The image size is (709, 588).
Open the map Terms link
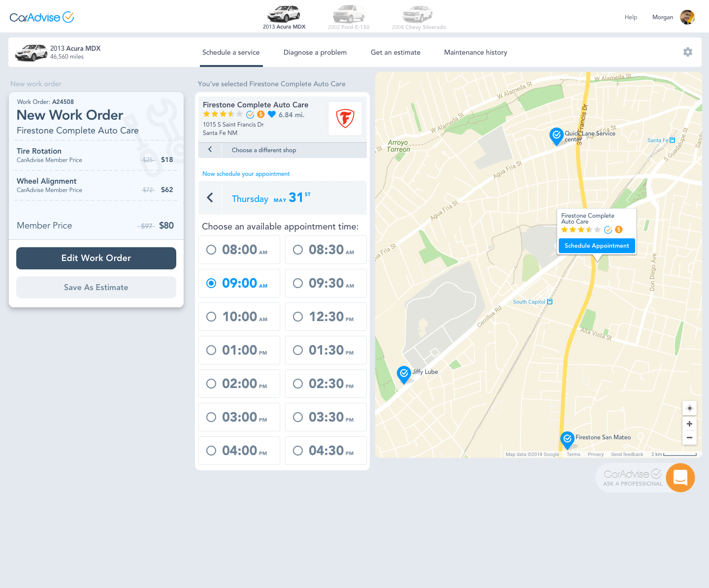coord(573,455)
